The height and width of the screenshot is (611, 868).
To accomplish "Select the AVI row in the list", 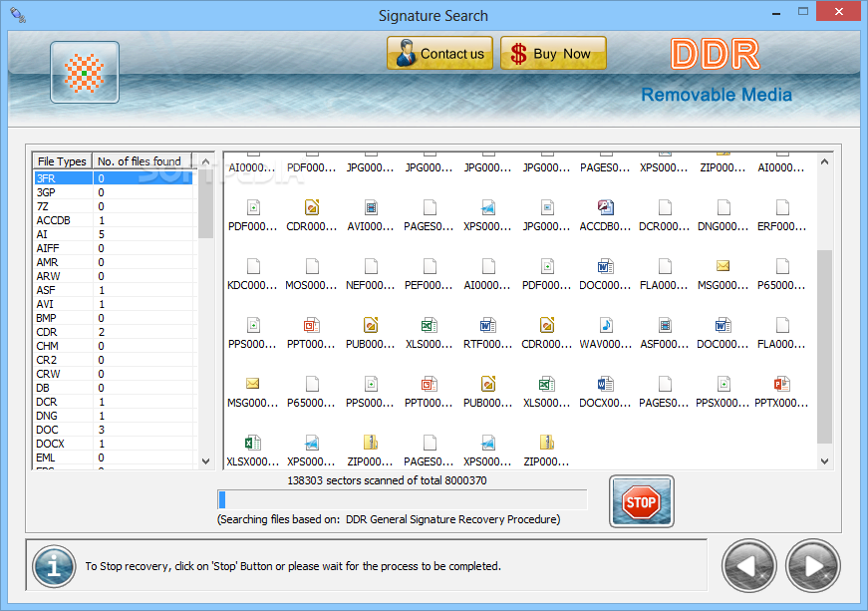I will click(114, 304).
